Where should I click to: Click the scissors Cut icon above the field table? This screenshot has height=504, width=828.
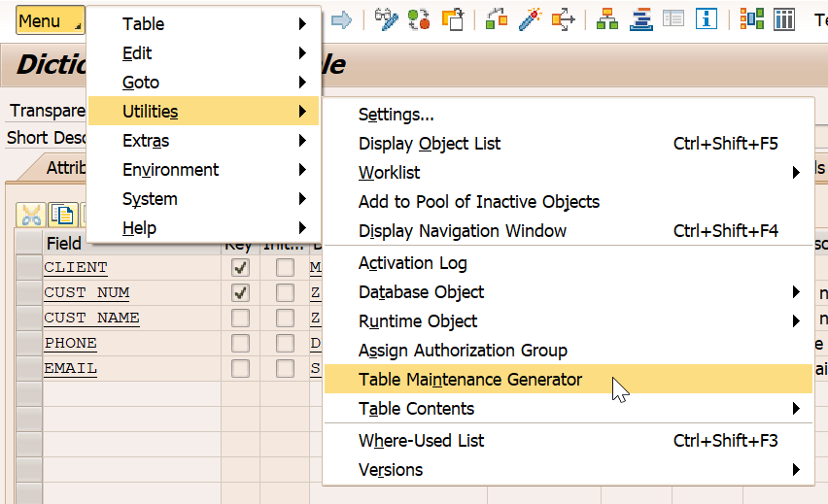tap(31, 216)
